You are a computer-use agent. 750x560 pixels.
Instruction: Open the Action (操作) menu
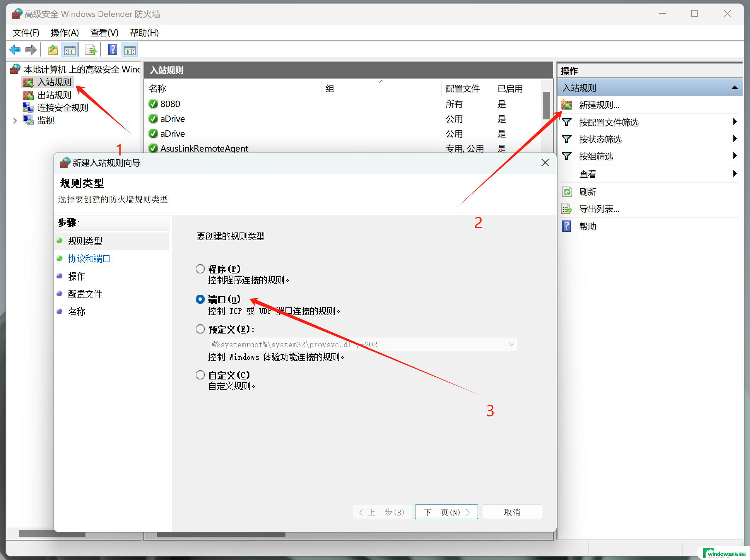[x=65, y=33]
